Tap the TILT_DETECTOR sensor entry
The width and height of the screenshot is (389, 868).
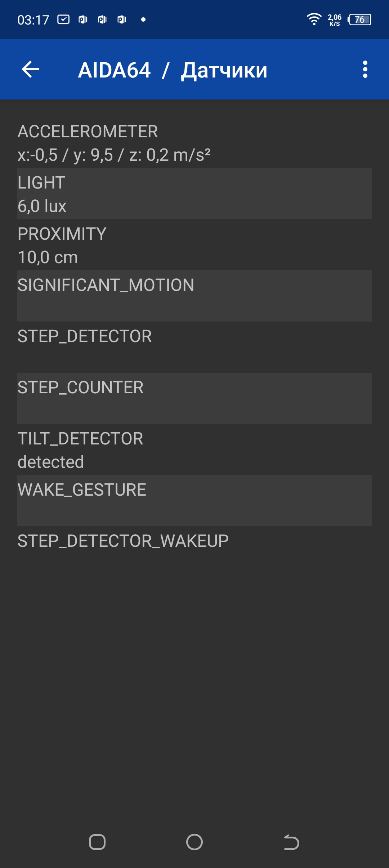(194, 450)
